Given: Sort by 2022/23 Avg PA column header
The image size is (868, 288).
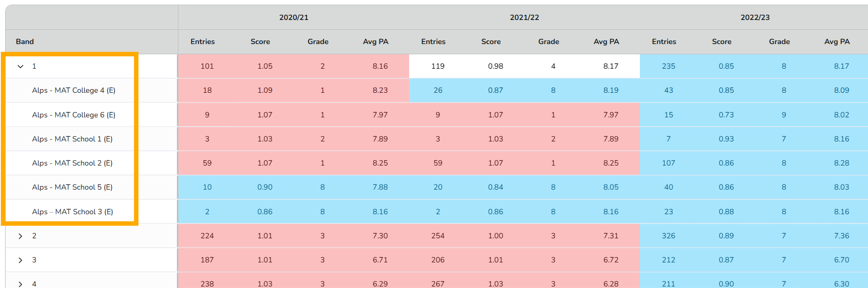Looking at the screenshot, I should point(837,42).
